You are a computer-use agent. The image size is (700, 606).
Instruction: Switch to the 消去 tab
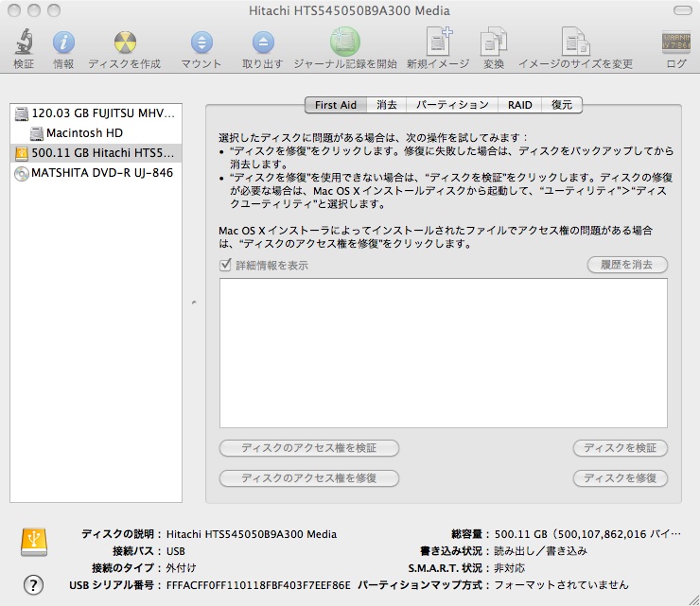click(x=387, y=105)
